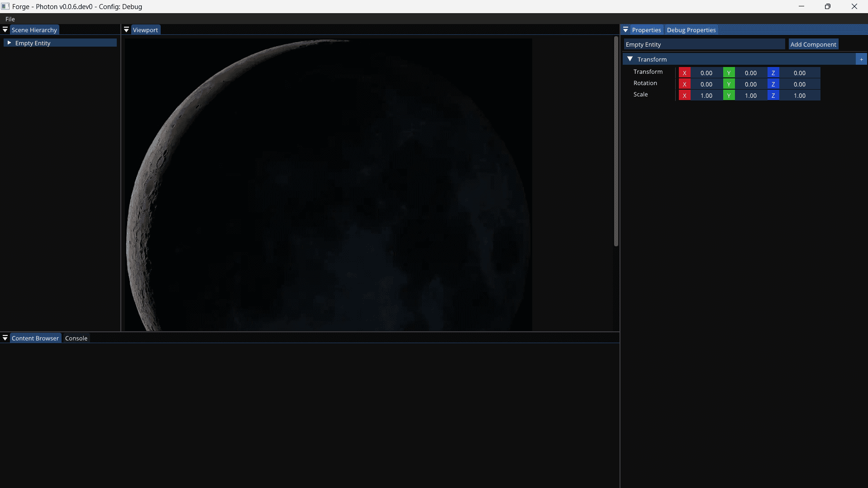Click the Forge app icon in title bar
This screenshot has width=868, height=488.
tap(5, 6)
